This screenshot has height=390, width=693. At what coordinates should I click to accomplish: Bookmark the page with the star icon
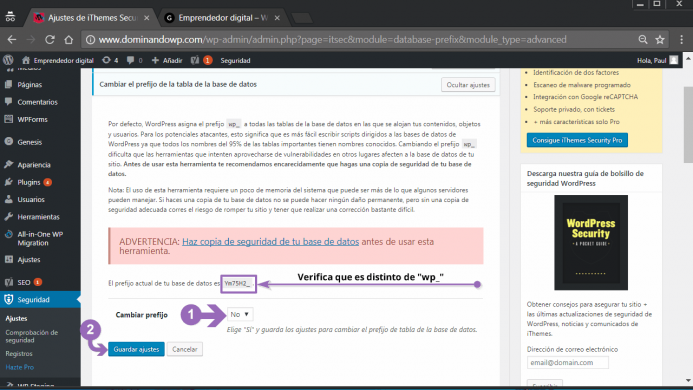click(660, 40)
